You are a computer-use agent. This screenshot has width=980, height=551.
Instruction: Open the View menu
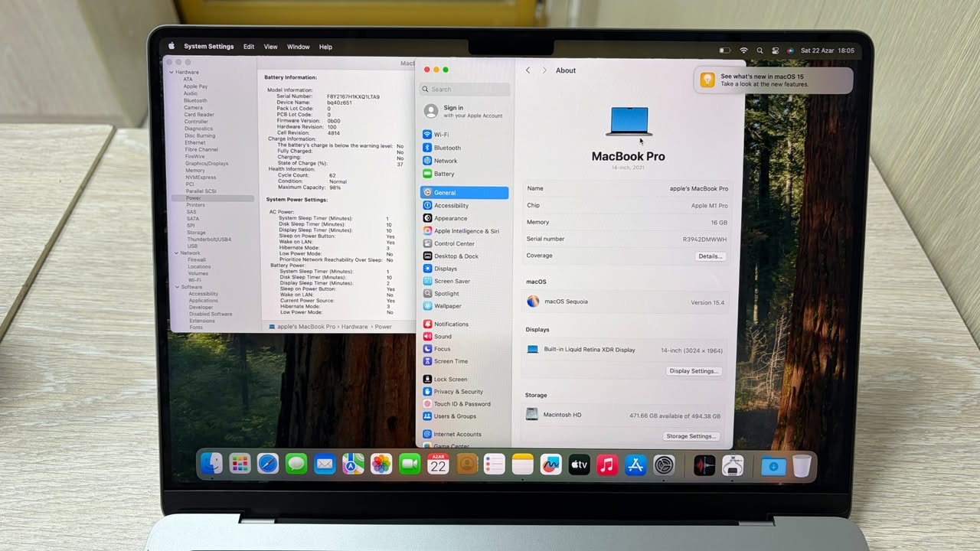point(271,47)
